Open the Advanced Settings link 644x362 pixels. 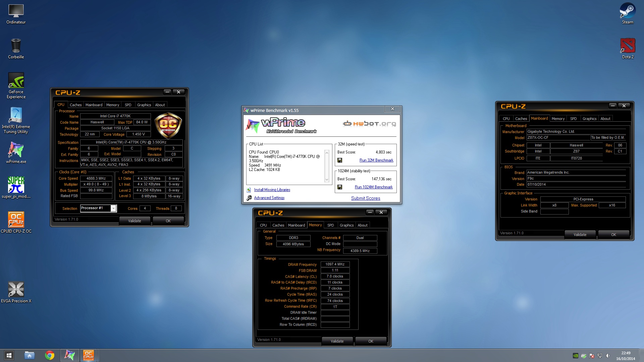pyautogui.click(x=269, y=198)
